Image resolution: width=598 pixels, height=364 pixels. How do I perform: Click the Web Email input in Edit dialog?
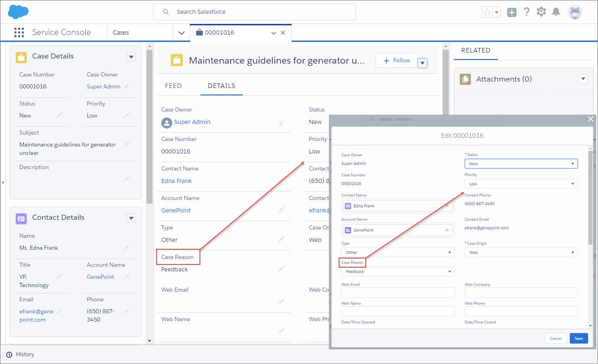(x=398, y=293)
